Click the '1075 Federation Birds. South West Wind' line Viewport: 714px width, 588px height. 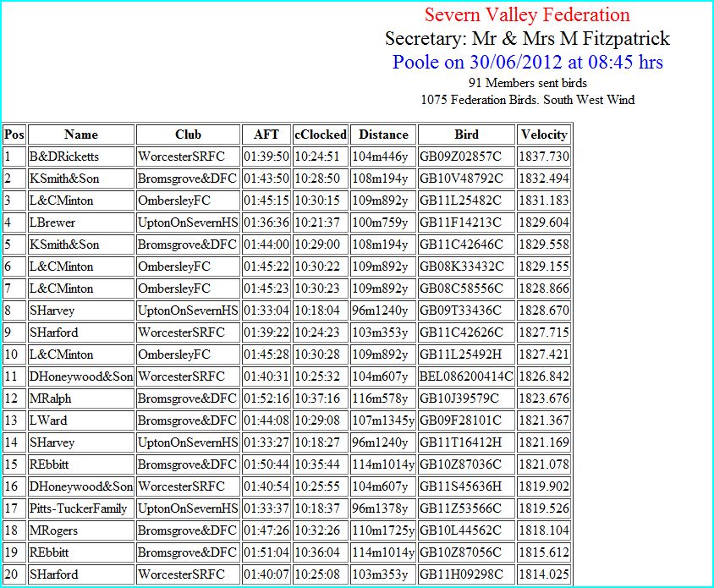pos(527,100)
